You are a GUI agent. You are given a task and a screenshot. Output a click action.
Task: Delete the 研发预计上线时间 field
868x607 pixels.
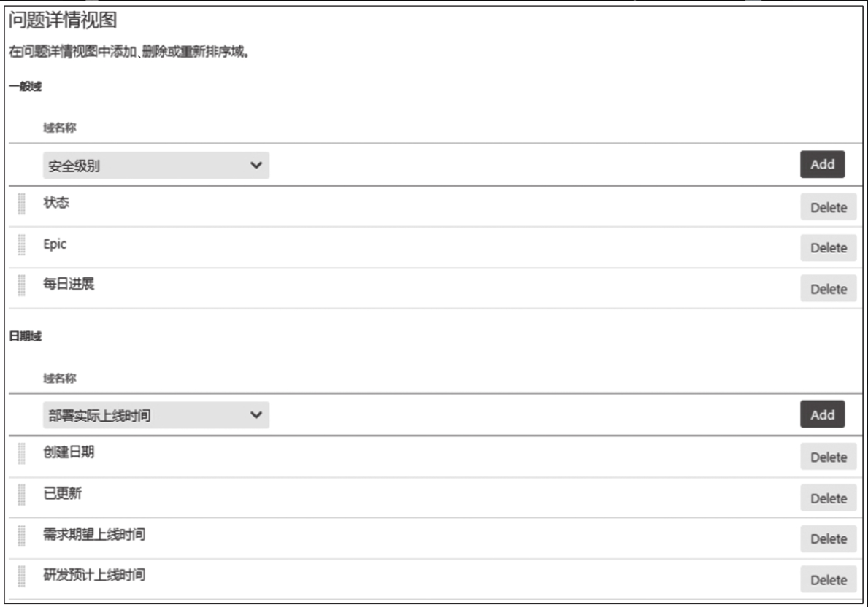tap(828, 580)
